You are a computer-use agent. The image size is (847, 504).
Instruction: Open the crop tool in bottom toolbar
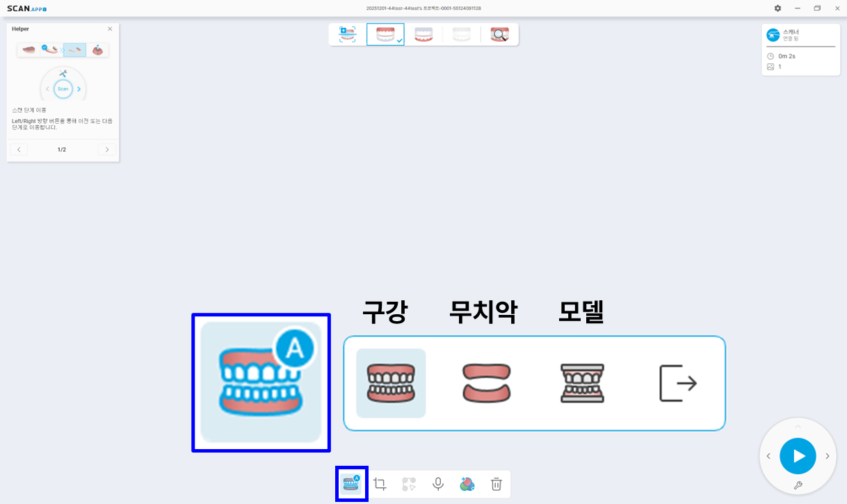pyautogui.click(x=380, y=485)
